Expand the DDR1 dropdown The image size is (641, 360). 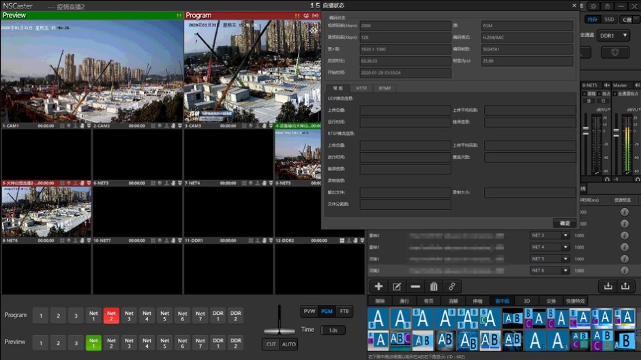click(x=613, y=36)
